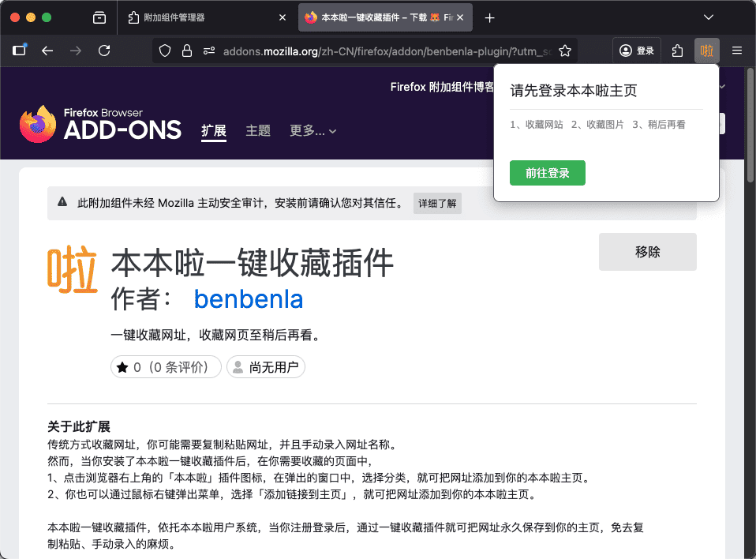The height and width of the screenshot is (559, 756).
Task: Open the sidebar toggle icon
Action: point(20,51)
